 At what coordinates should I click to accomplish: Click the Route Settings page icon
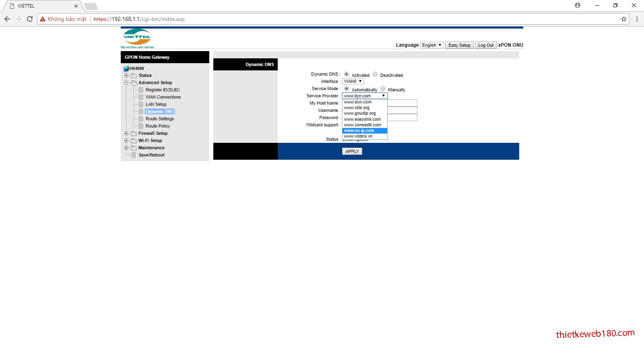[141, 119]
